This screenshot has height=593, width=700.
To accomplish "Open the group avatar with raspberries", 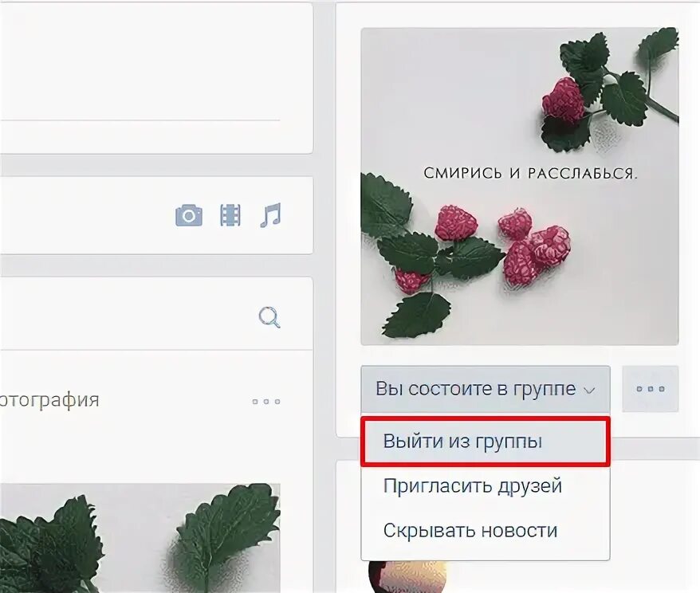I will pyautogui.click(x=520, y=187).
